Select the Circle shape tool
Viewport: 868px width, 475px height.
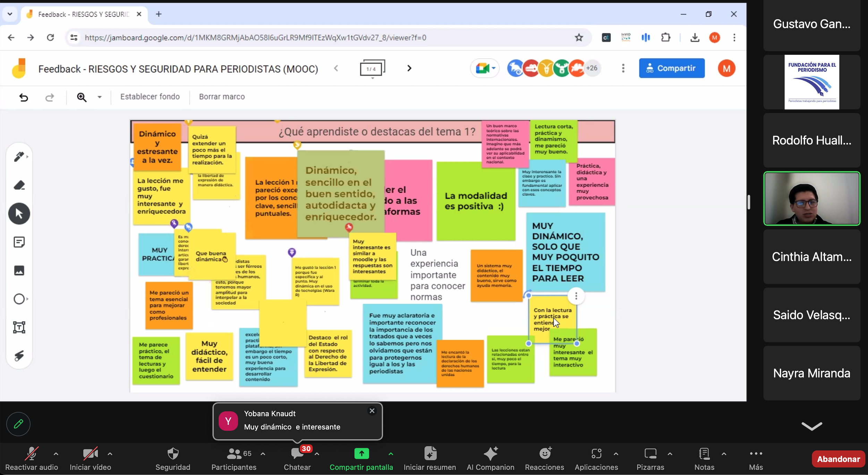(19, 299)
